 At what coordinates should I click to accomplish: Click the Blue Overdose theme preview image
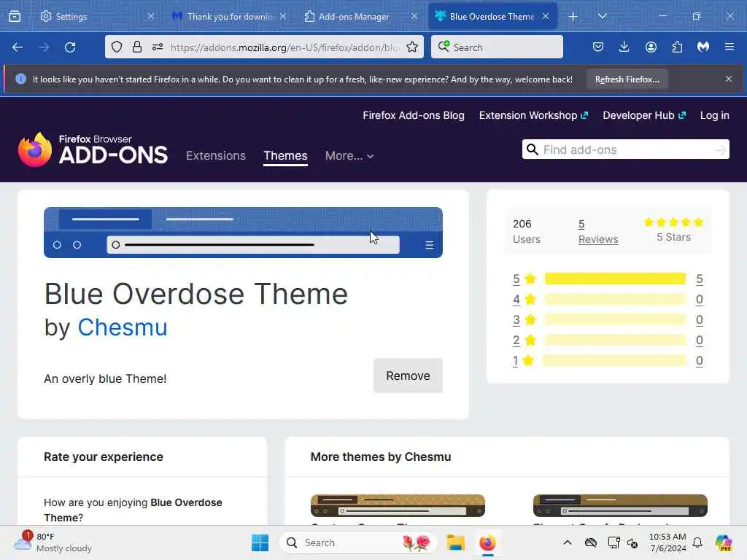click(243, 233)
